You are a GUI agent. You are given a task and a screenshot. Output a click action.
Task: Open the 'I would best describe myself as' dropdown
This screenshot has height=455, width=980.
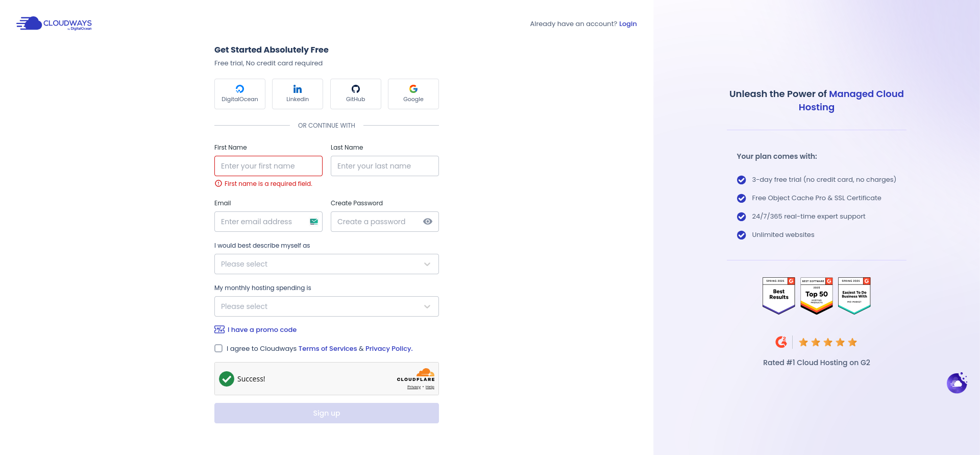pyautogui.click(x=327, y=264)
